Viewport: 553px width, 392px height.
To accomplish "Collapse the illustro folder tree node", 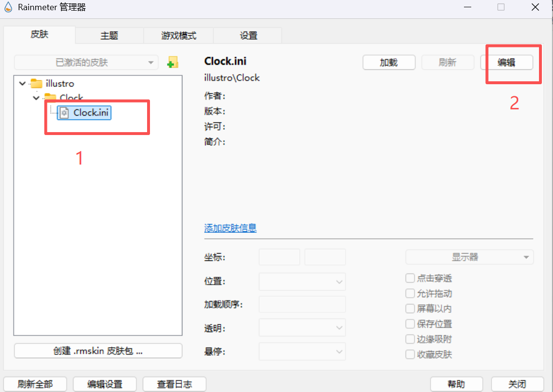I will pyautogui.click(x=22, y=84).
